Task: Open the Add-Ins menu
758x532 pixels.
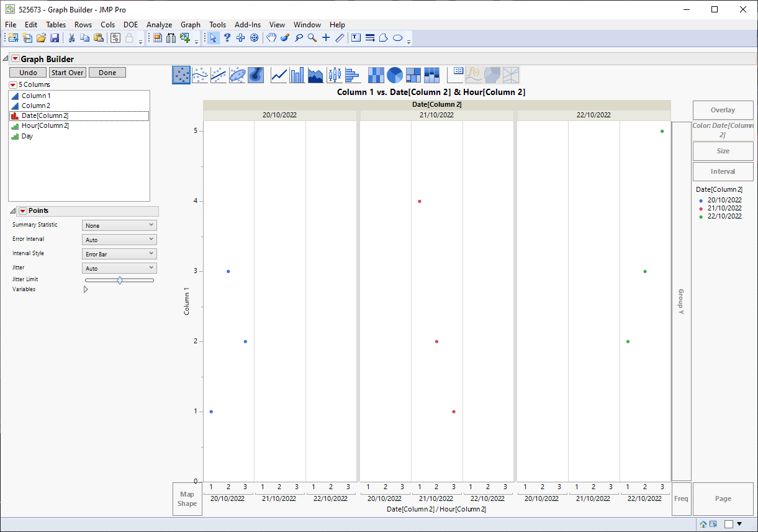Action: click(248, 25)
